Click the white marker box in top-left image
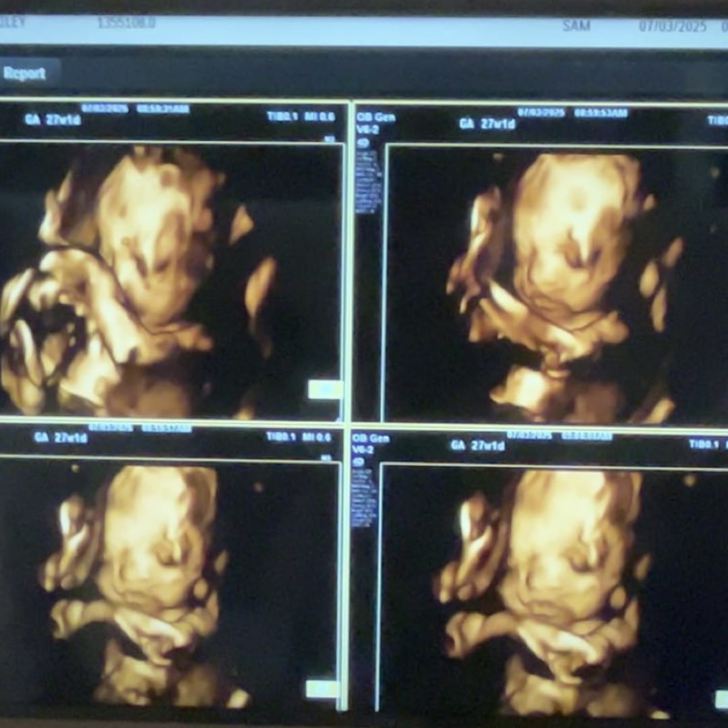This screenshot has height=728, width=728. click(325, 389)
